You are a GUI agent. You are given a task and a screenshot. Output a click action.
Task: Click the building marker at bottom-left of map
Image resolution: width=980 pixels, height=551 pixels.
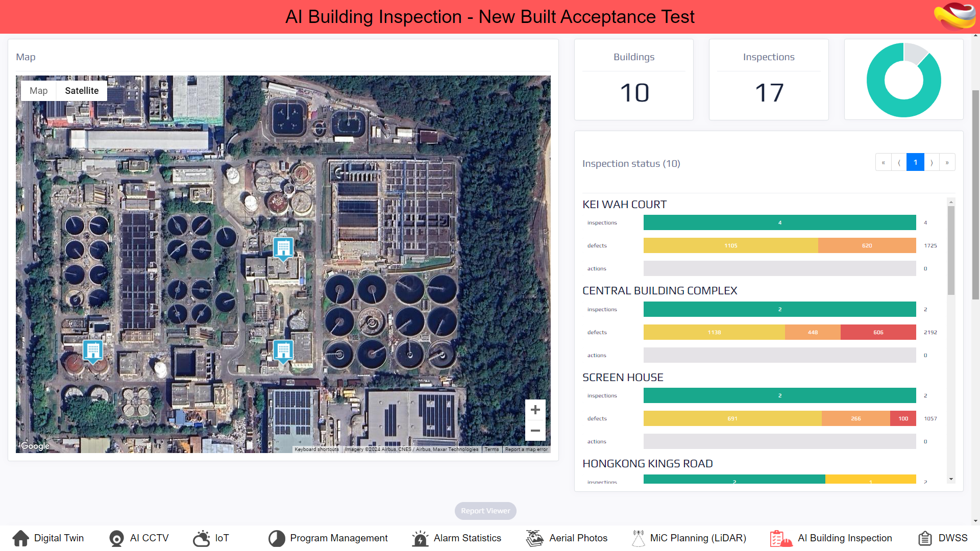pyautogui.click(x=93, y=350)
